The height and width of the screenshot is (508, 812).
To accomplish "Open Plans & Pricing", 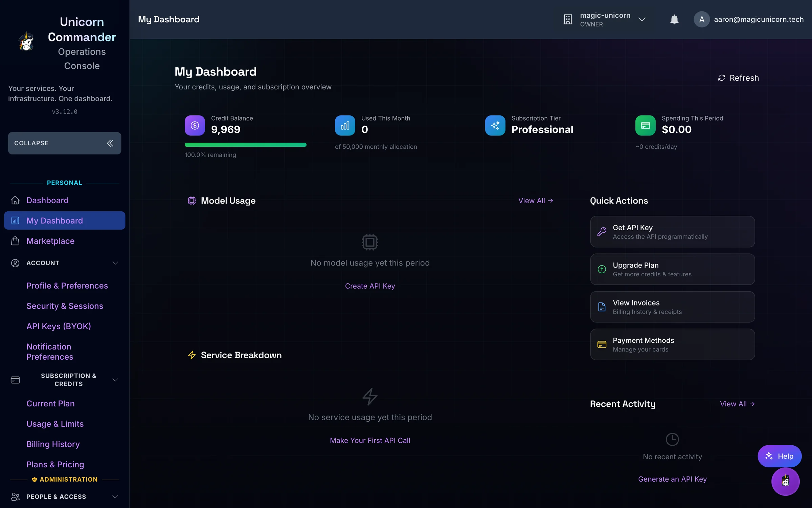I will tap(55, 465).
